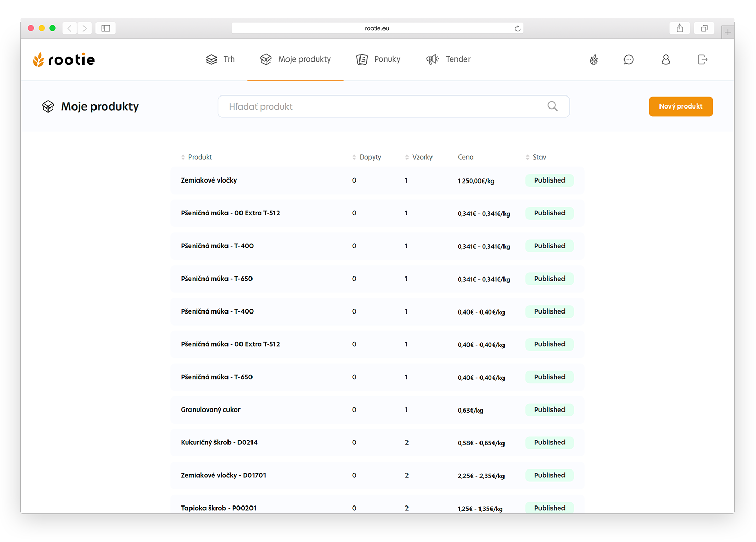The height and width of the screenshot is (542, 756).
Task: Click the Hľadať produkt search field
Action: 383,106
